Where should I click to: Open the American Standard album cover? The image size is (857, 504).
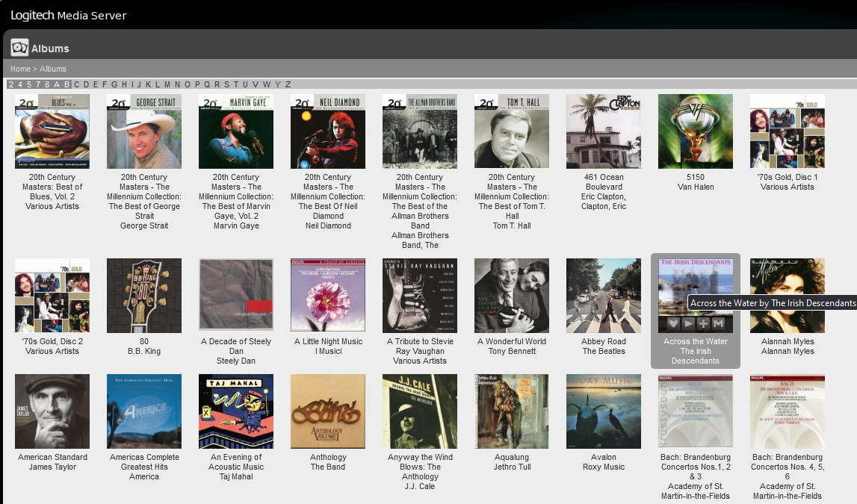(x=52, y=411)
